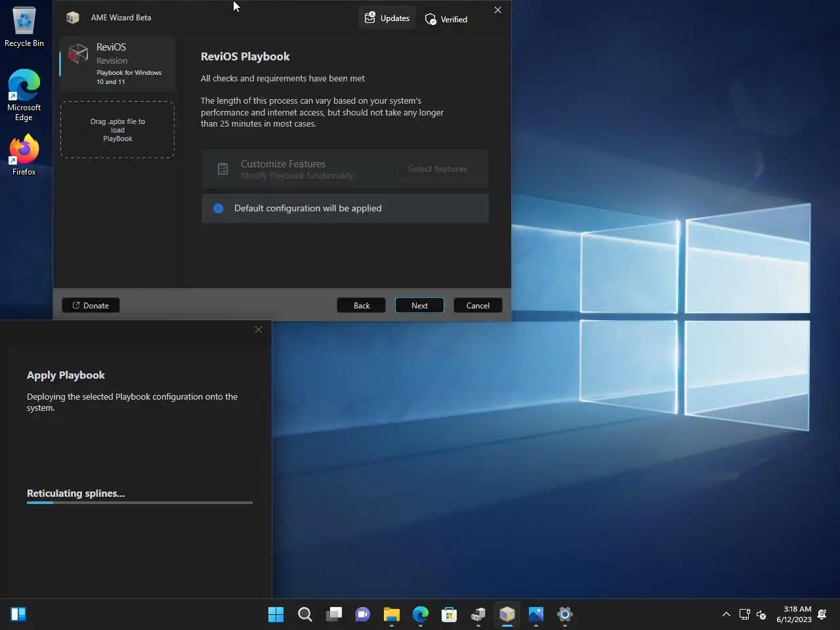Open the notifications tray icon
840x630 pixels.
(x=822, y=614)
